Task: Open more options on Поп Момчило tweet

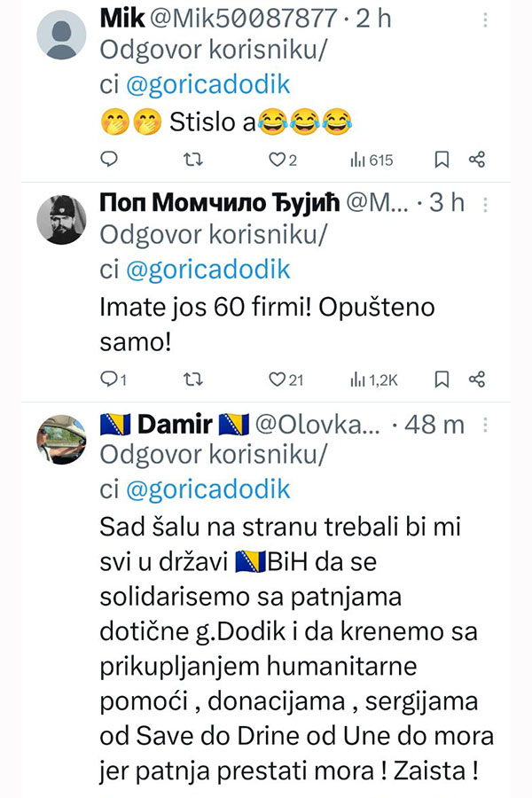Action: (484, 203)
